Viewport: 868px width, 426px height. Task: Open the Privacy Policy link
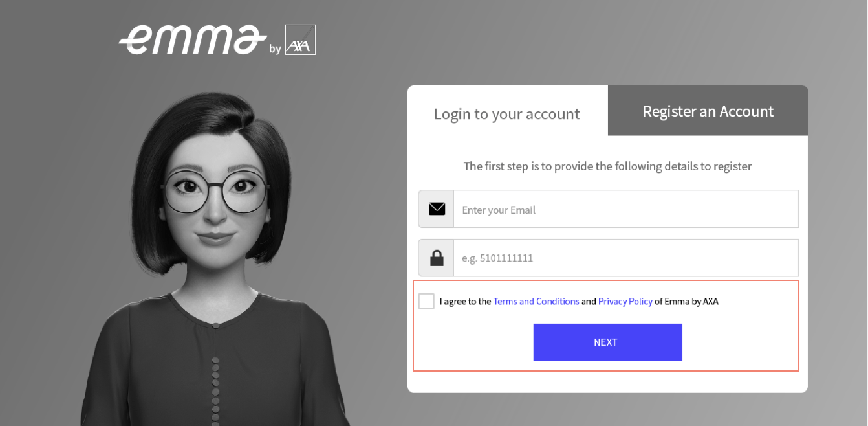coord(625,301)
